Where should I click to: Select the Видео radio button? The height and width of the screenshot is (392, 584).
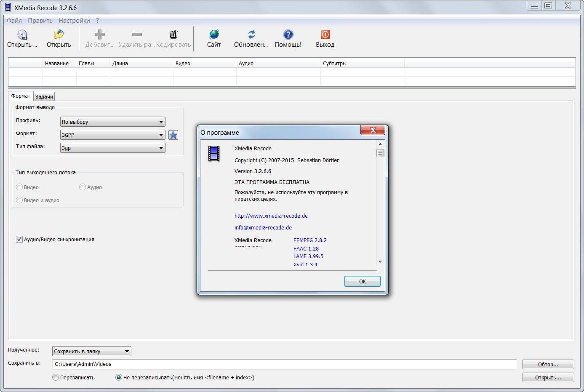click(x=19, y=187)
